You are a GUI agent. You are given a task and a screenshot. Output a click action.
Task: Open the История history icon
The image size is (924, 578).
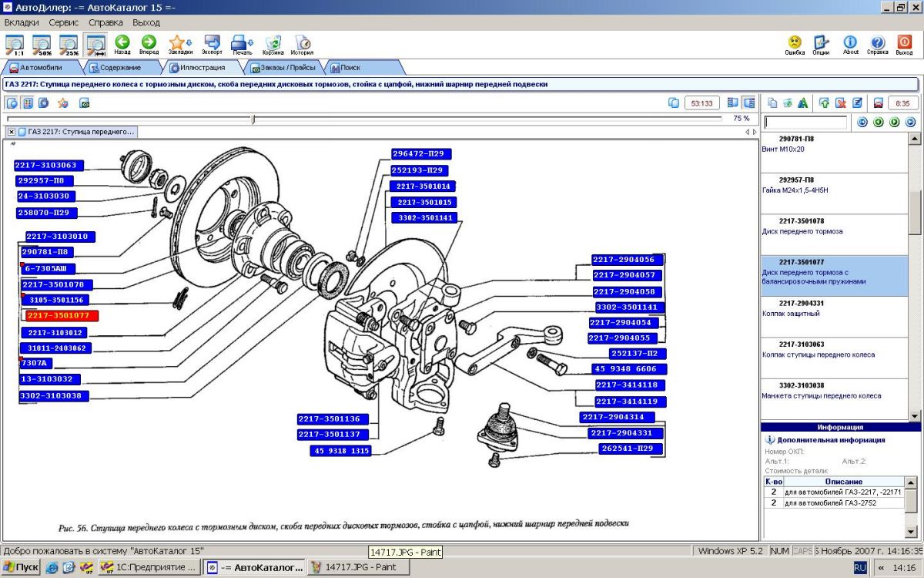(x=302, y=45)
